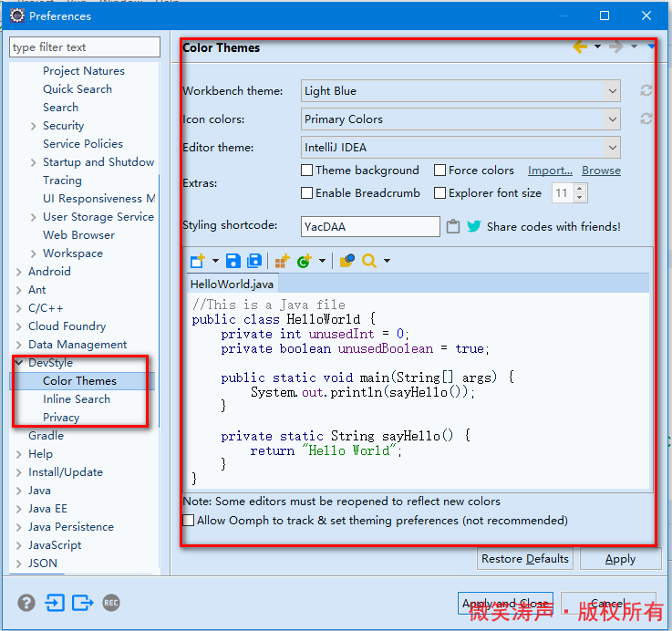Click the Save All icon in preview toolbar
The image size is (672, 631).
tap(254, 261)
